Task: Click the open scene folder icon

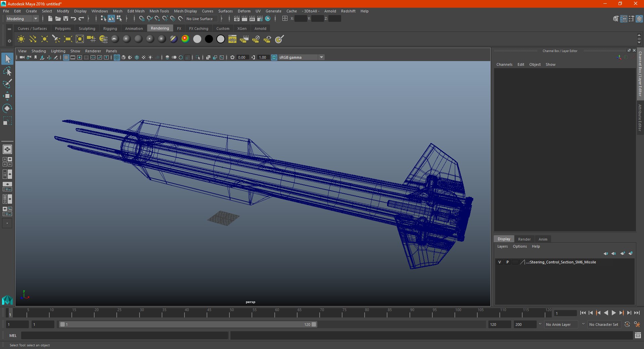Action: point(58,18)
